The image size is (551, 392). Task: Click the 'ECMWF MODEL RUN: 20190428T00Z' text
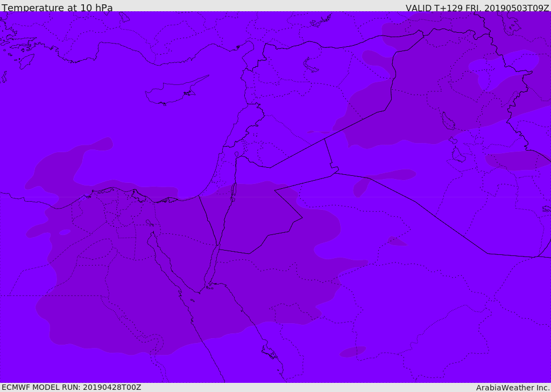coord(72,387)
